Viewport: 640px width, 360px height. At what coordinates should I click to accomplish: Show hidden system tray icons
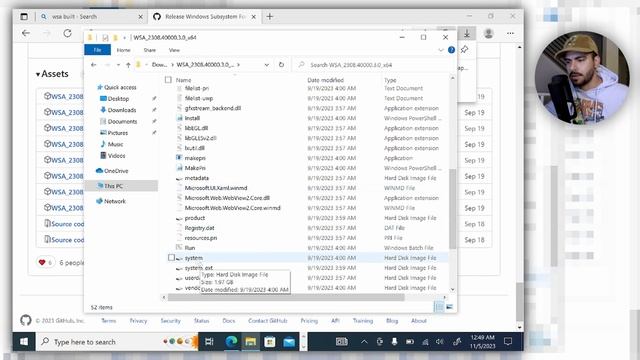tap(364, 342)
